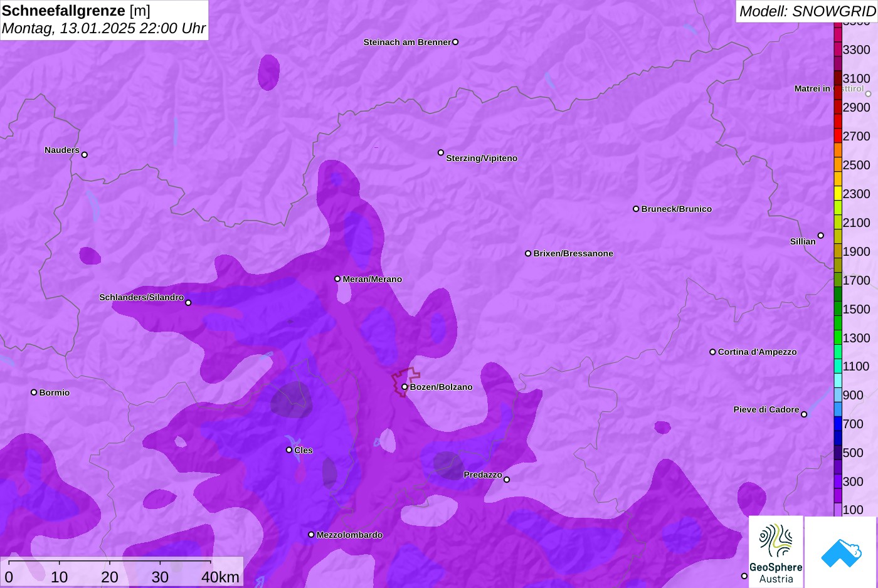Click the Sterzing/Vipiteno map marker
Viewport: 878px width, 588px height.
click(441, 152)
